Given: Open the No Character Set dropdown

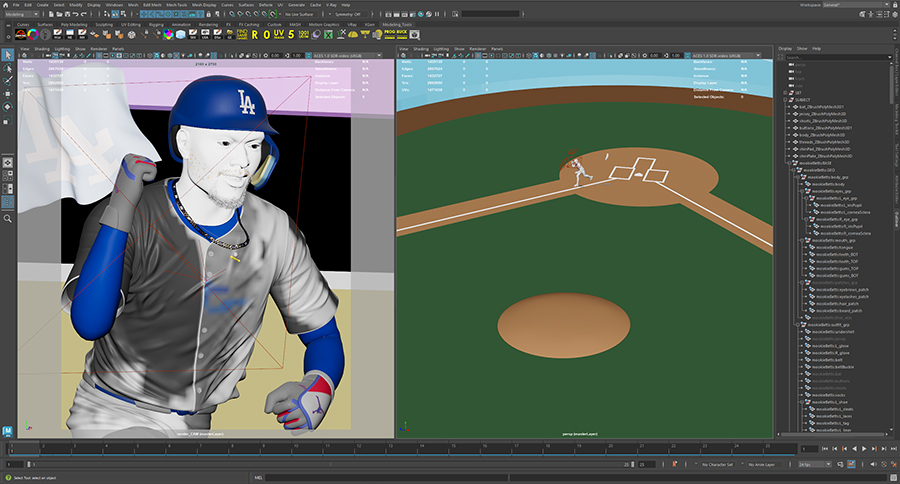Looking at the screenshot, I should tap(717, 464).
